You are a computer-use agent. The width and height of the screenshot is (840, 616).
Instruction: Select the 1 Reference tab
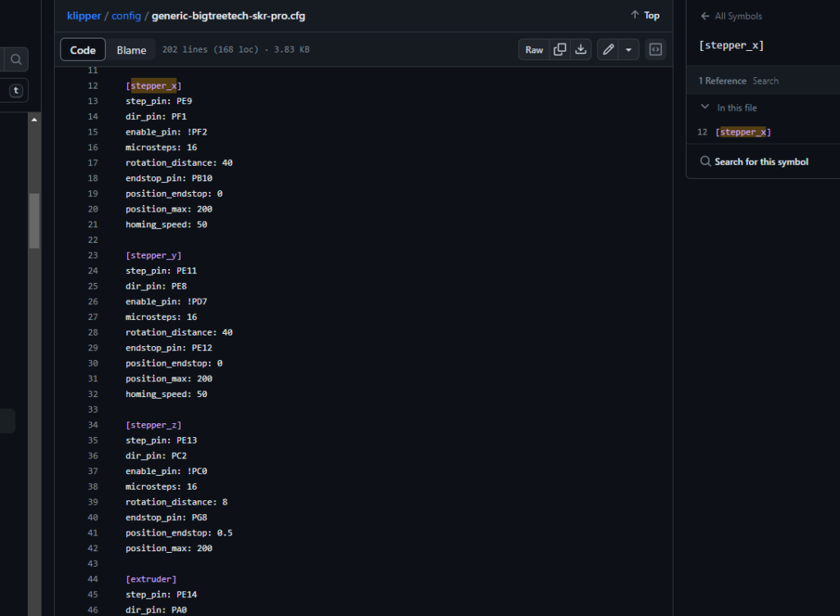click(x=722, y=81)
